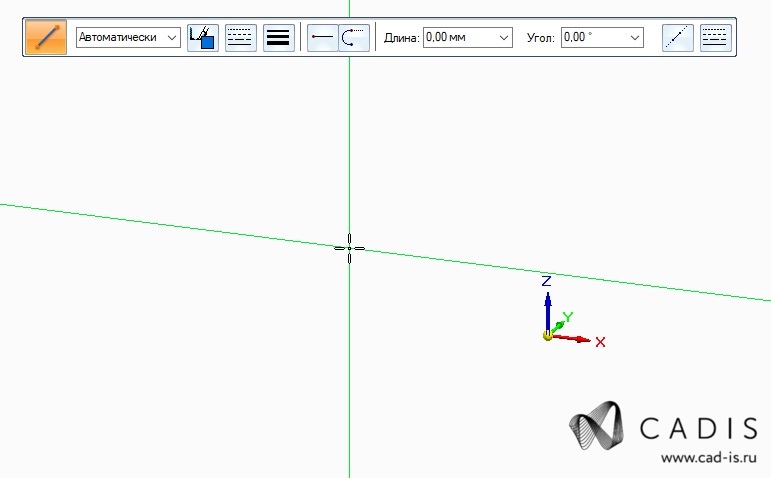Expand the Длина dropdown arrow

pos(504,37)
